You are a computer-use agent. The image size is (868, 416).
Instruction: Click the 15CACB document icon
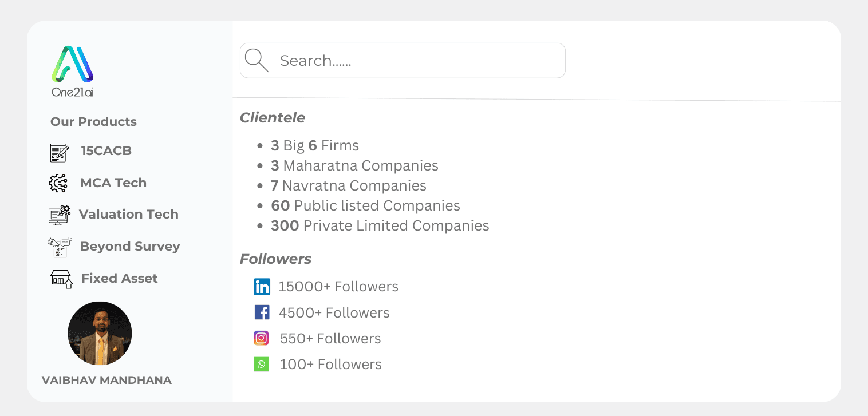pos(59,153)
